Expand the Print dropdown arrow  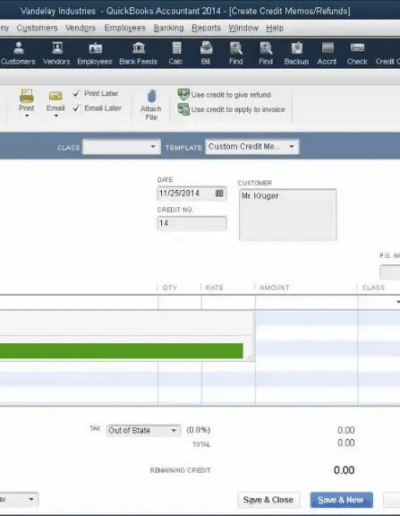[x=27, y=116]
